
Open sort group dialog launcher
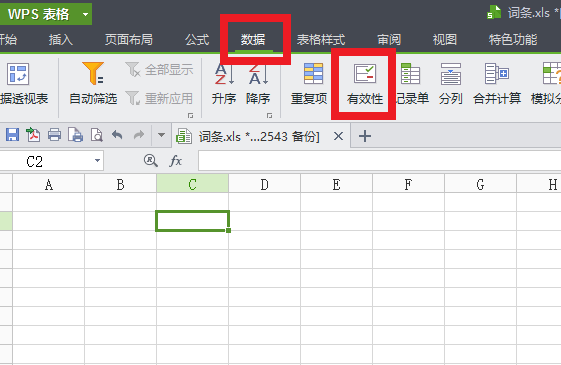point(269,116)
